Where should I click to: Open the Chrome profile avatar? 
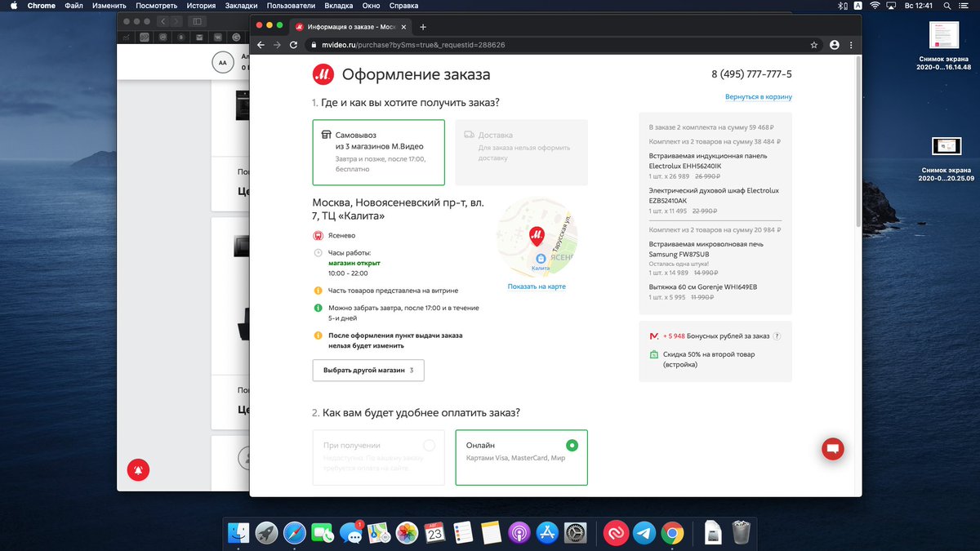click(835, 45)
